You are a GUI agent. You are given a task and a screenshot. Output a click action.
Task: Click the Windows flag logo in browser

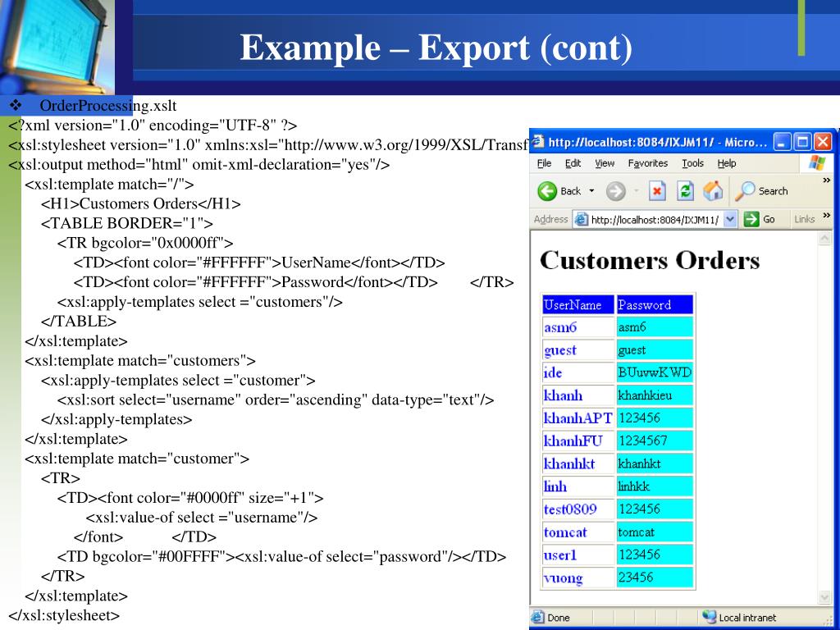(817, 163)
